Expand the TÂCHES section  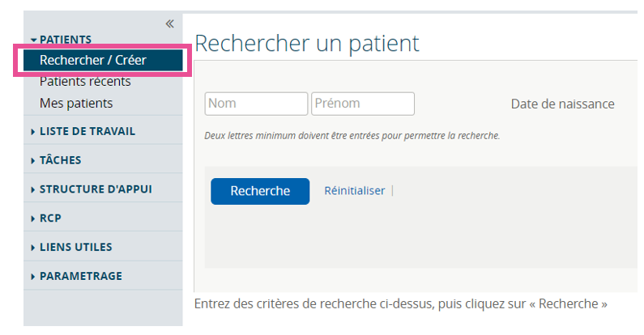click(33, 160)
